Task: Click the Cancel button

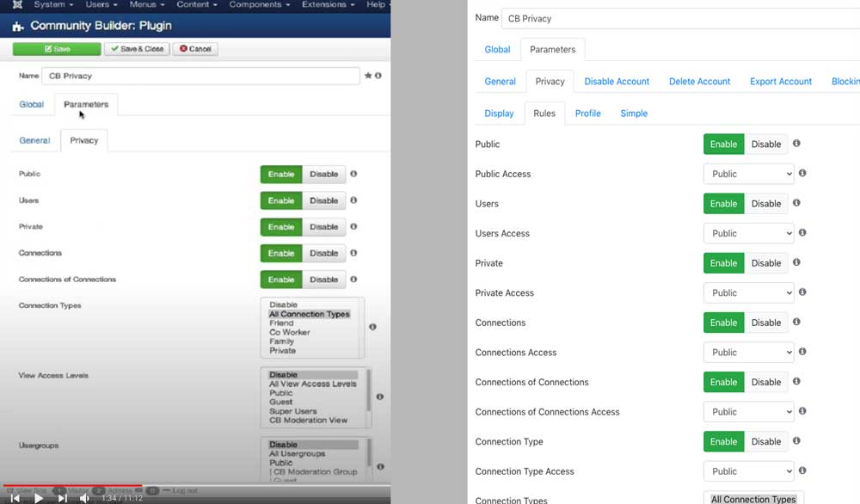Action: click(x=195, y=49)
